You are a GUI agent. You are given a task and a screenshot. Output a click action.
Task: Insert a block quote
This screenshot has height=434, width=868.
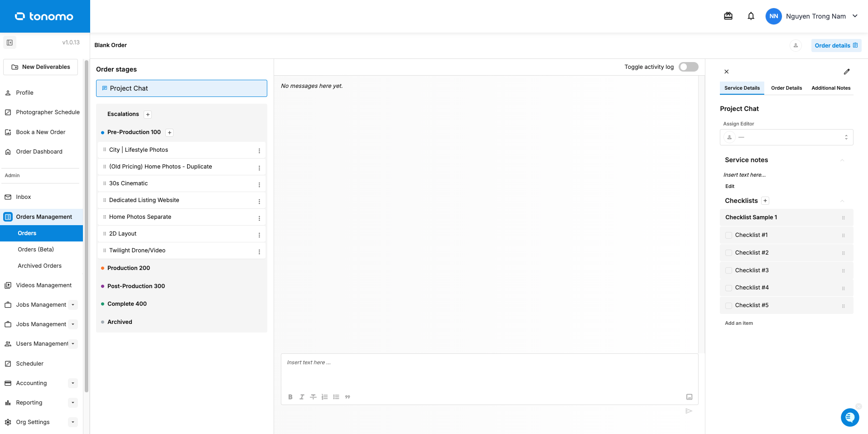347,397
